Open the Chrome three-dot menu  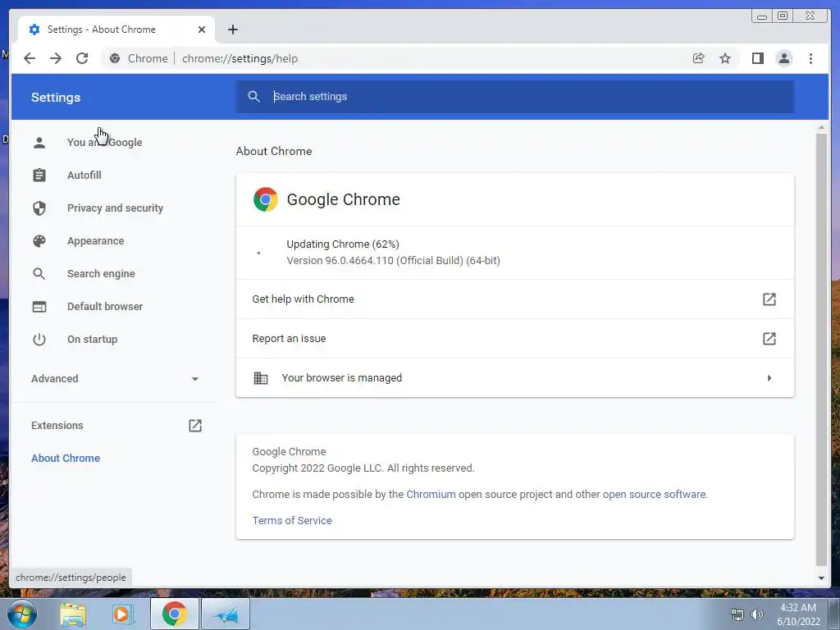click(810, 58)
